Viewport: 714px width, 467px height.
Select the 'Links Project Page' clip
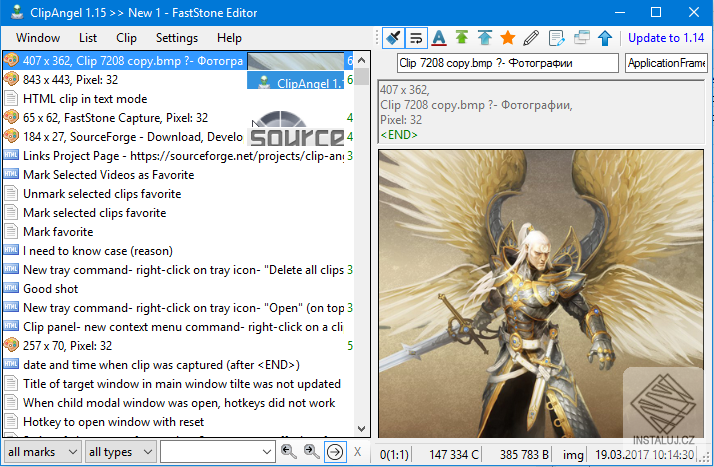tap(178, 156)
